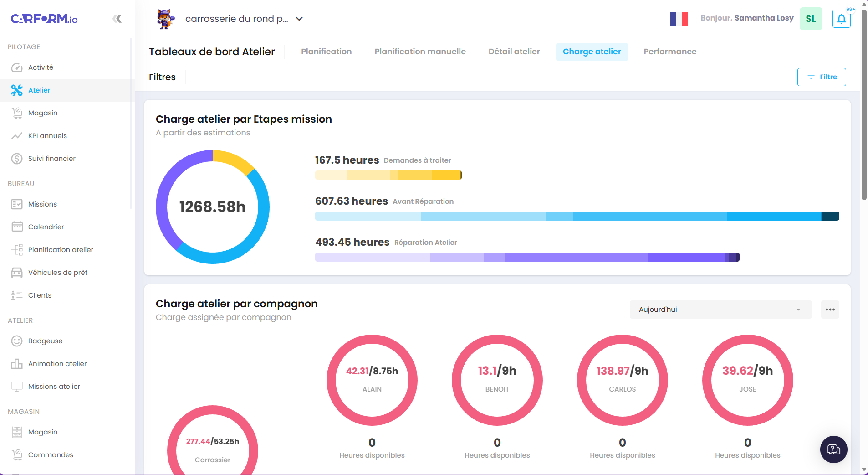Screen dimensions: 868x475
Task: Open the help chat bubble
Action: click(833, 449)
